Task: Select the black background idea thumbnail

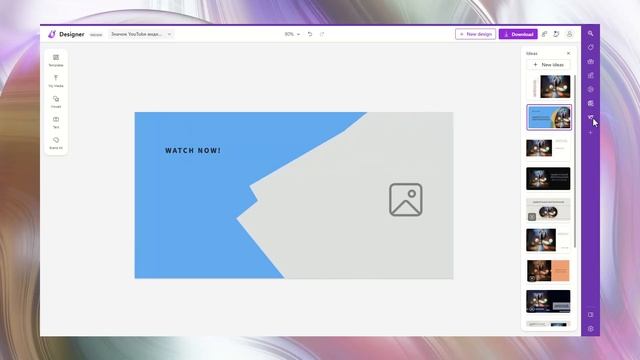Action: click(548, 178)
